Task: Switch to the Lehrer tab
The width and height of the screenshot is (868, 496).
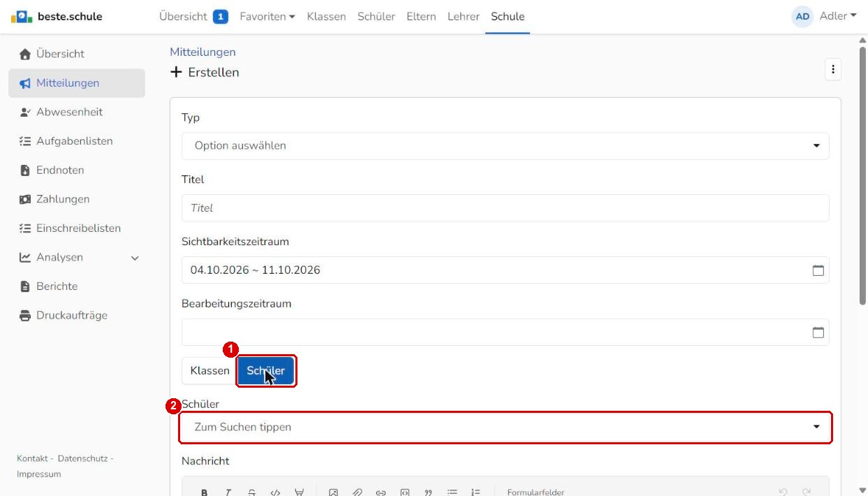Action: click(464, 16)
